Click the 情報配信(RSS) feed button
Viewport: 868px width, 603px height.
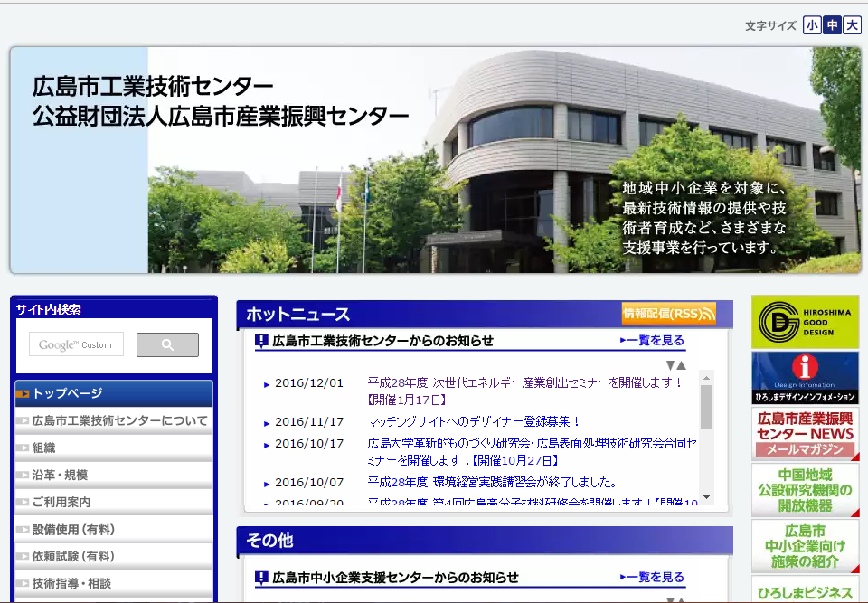click(x=669, y=314)
